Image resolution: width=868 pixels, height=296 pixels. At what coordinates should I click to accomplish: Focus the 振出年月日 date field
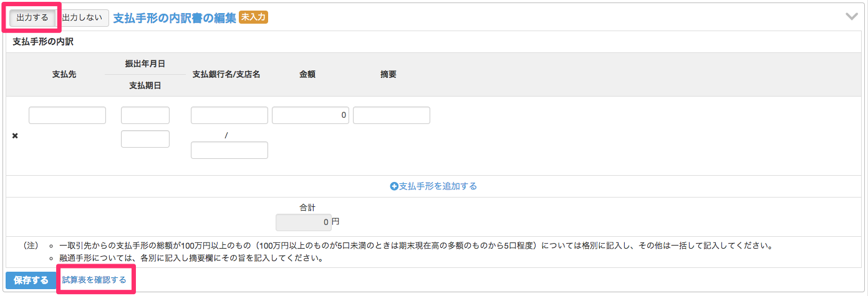coord(145,115)
